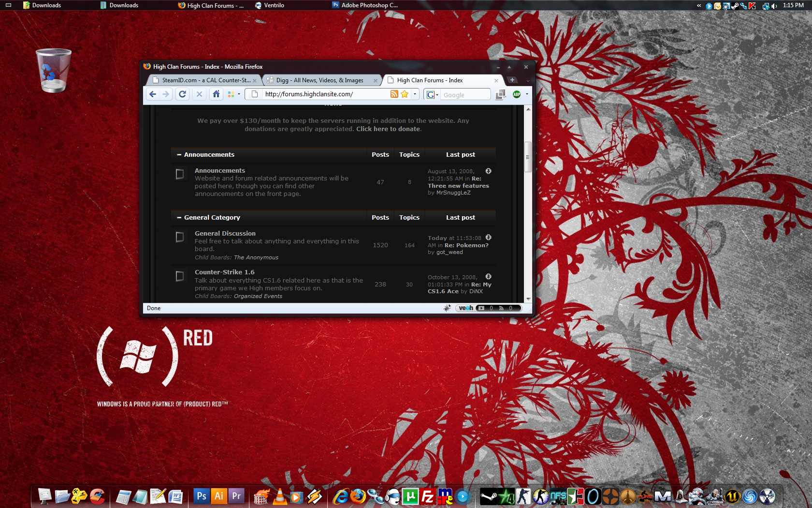Open the General Discussion board link
Image resolution: width=812 pixels, height=508 pixels.
pos(225,233)
